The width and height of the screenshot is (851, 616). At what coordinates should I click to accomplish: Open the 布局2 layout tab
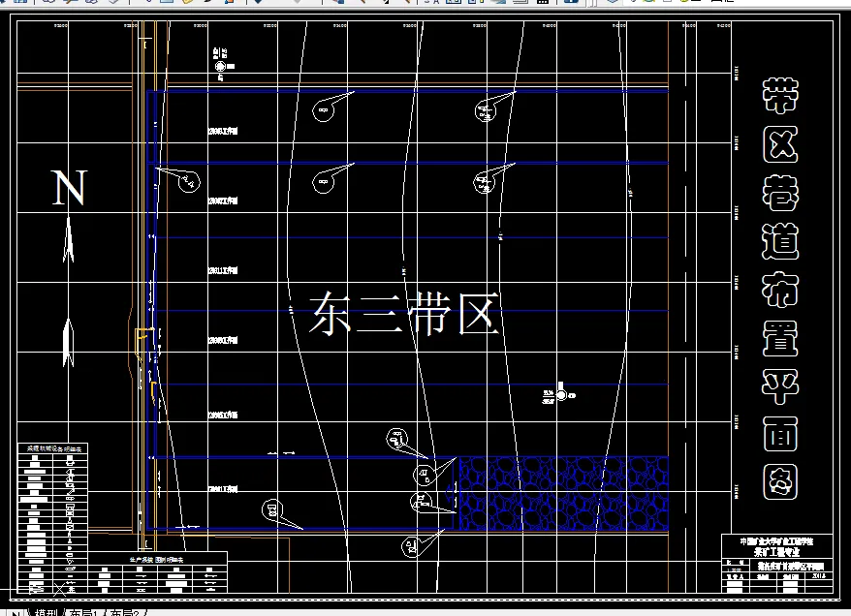point(124,612)
